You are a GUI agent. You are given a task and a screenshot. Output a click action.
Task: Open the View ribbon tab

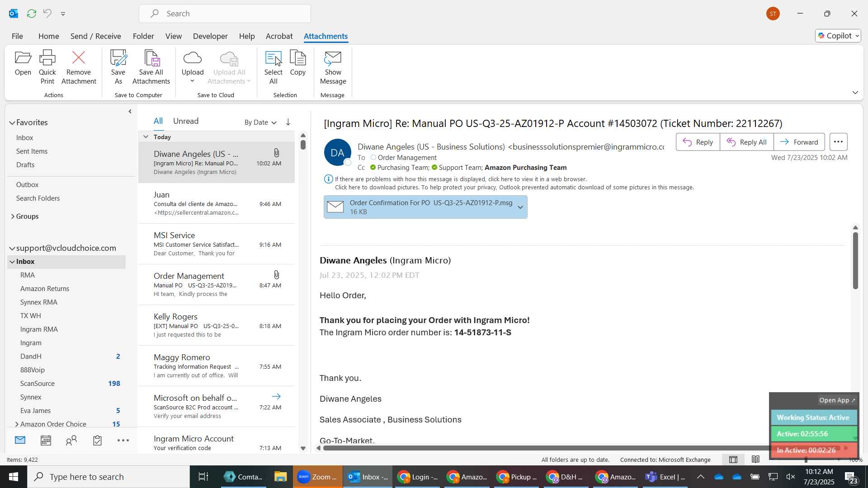tap(173, 36)
